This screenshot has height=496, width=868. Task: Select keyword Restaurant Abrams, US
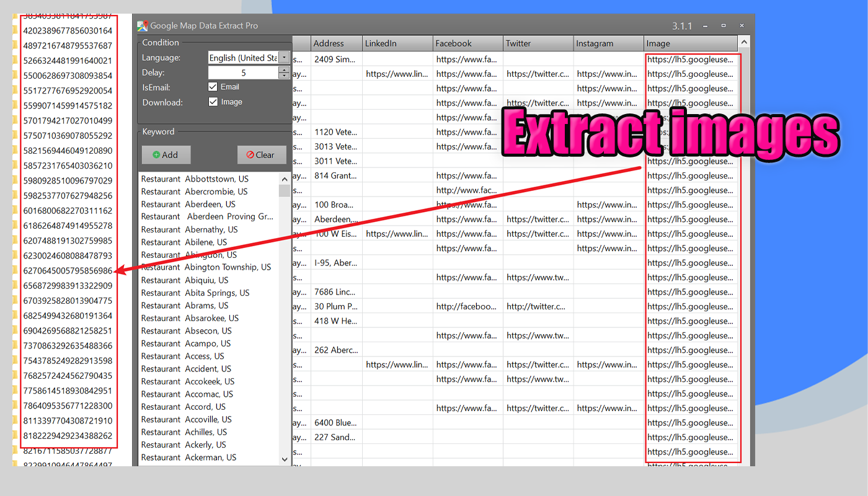(x=185, y=305)
